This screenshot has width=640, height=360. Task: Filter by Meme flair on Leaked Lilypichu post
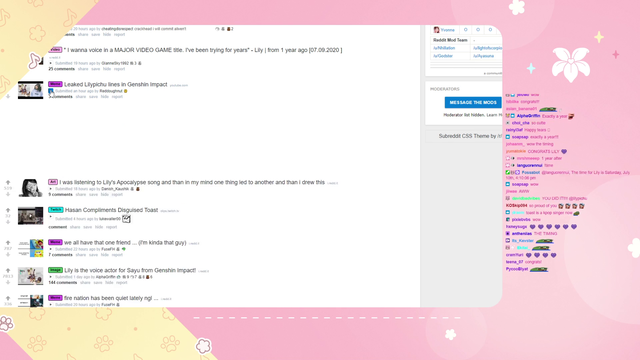click(x=55, y=84)
